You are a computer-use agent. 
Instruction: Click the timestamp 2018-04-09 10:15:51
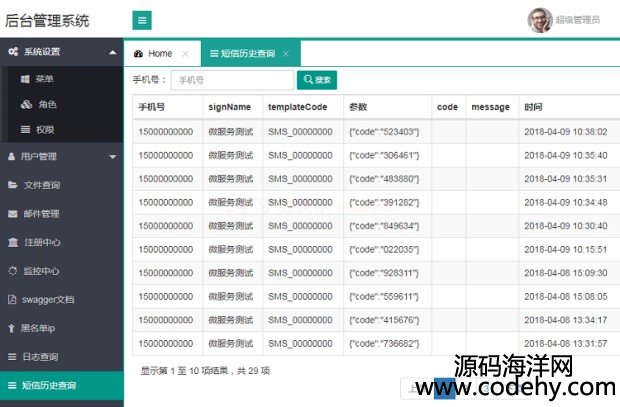click(x=565, y=250)
